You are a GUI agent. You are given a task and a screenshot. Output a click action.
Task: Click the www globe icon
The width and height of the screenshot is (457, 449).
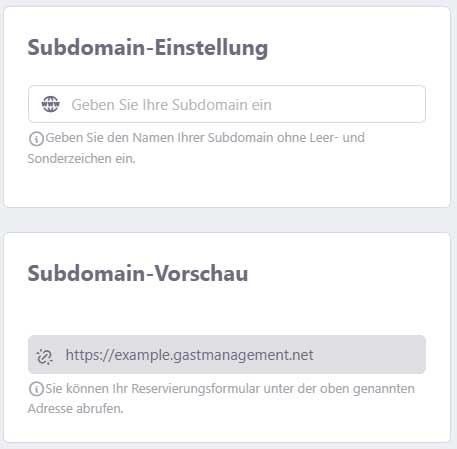[x=50, y=104]
